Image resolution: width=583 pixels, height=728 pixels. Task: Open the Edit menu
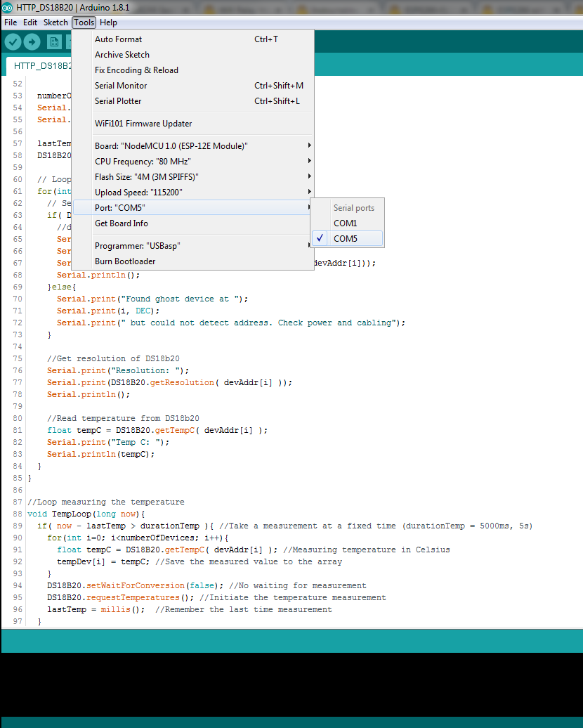click(30, 22)
